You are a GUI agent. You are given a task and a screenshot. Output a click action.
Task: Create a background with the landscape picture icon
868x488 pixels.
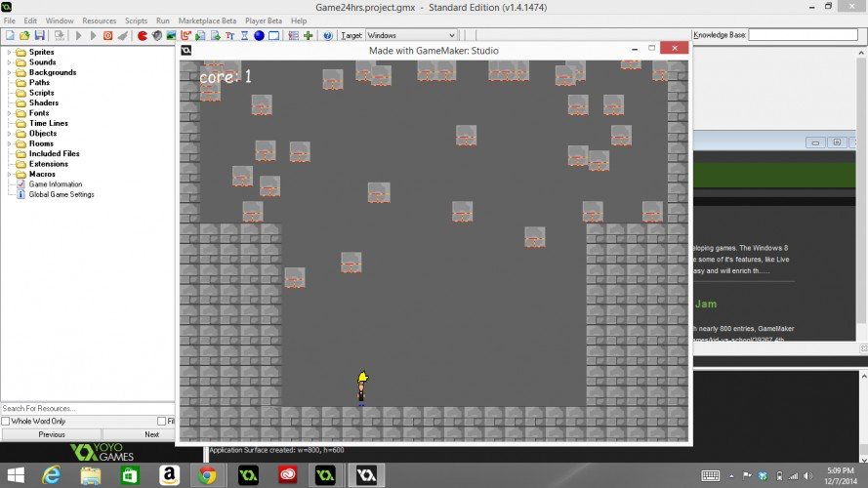point(171,35)
